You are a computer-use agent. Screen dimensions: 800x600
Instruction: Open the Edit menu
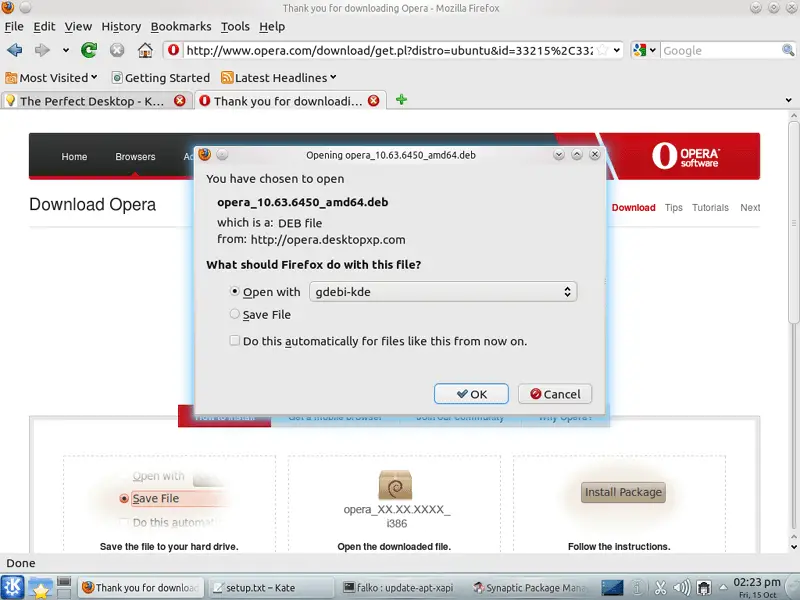click(44, 27)
